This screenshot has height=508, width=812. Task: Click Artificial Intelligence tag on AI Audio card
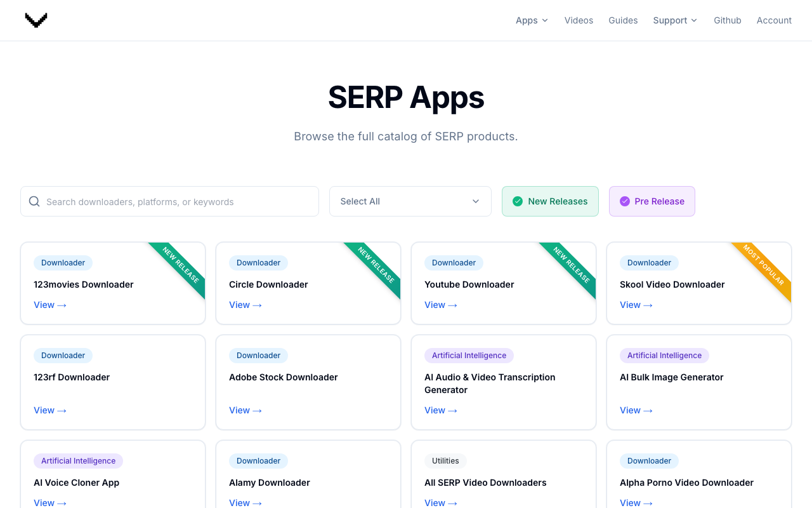click(x=469, y=356)
